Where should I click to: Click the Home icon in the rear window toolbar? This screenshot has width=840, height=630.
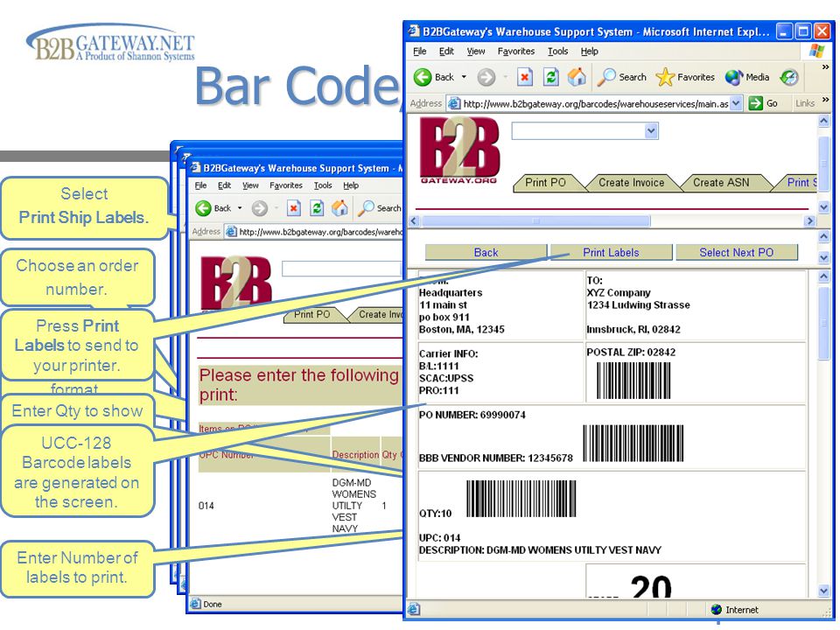[339, 208]
